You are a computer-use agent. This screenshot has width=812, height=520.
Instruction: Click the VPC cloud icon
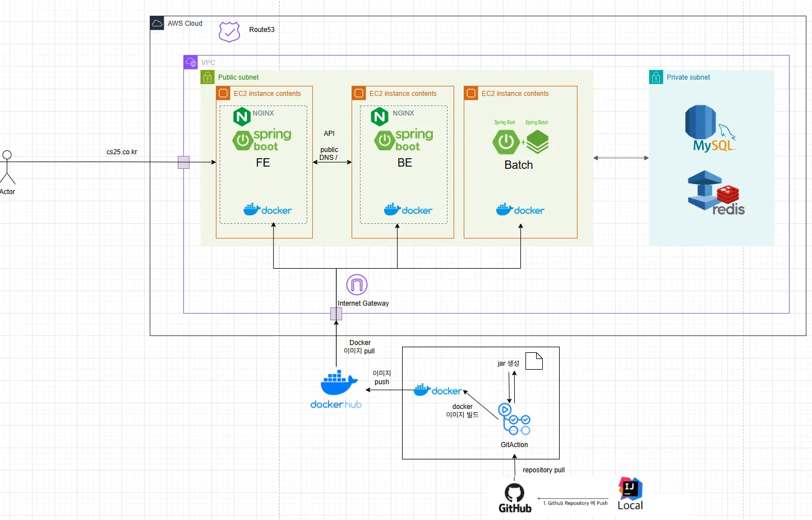coord(191,62)
